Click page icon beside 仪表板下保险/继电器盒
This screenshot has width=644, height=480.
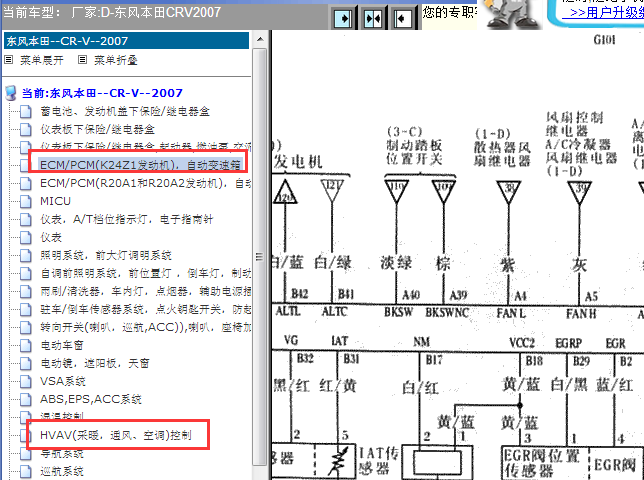tap(25, 129)
